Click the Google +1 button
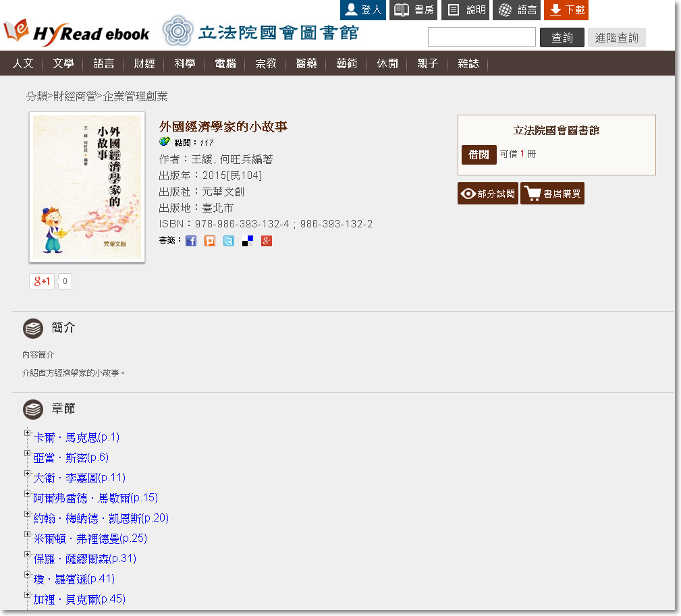This screenshot has height=616, width=681. point(42,281)
